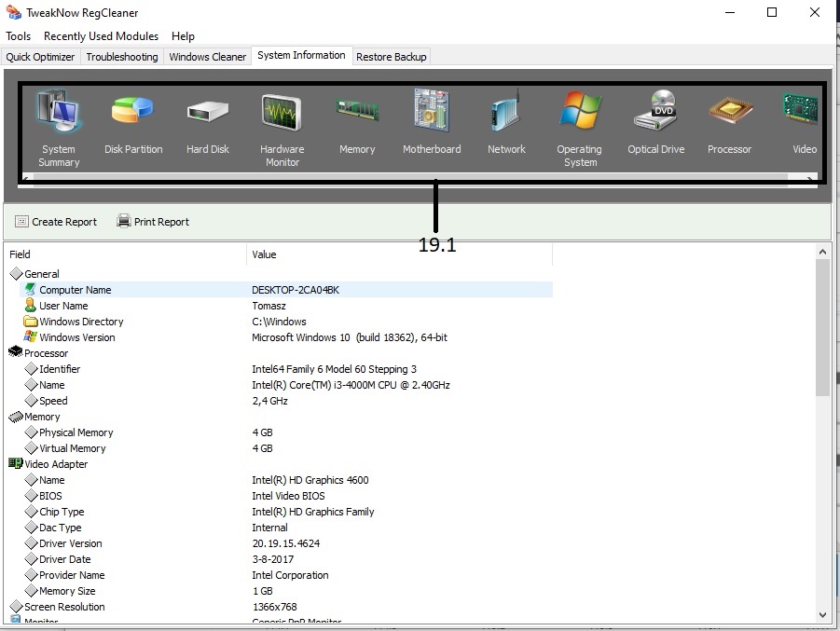Select the Memory RAM stick icon
The image size is (840, 631).
coord(357,109)
